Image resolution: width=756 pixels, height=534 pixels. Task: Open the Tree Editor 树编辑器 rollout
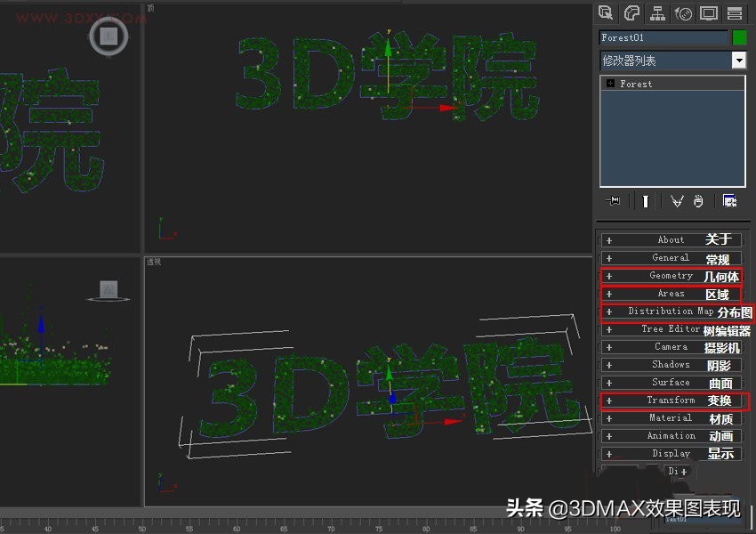pyautogui.click(x=672, y=328)
